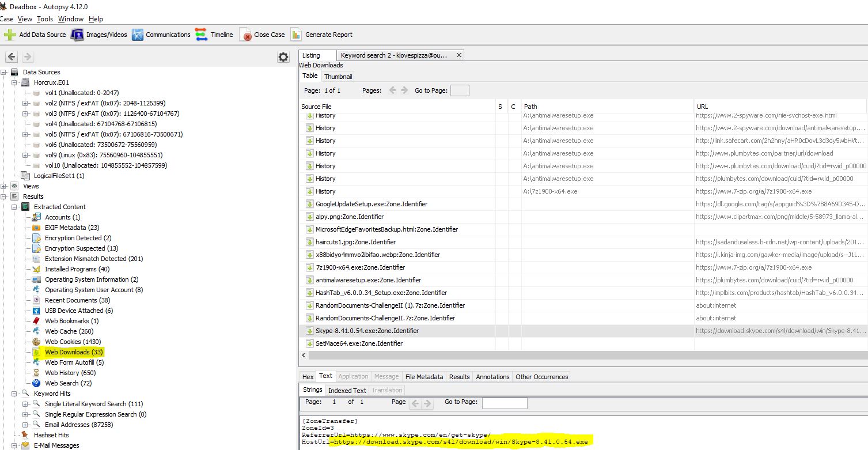Select Accounts (1) node icon
Viewport: 868px width, 450px height.
point(36,217)
